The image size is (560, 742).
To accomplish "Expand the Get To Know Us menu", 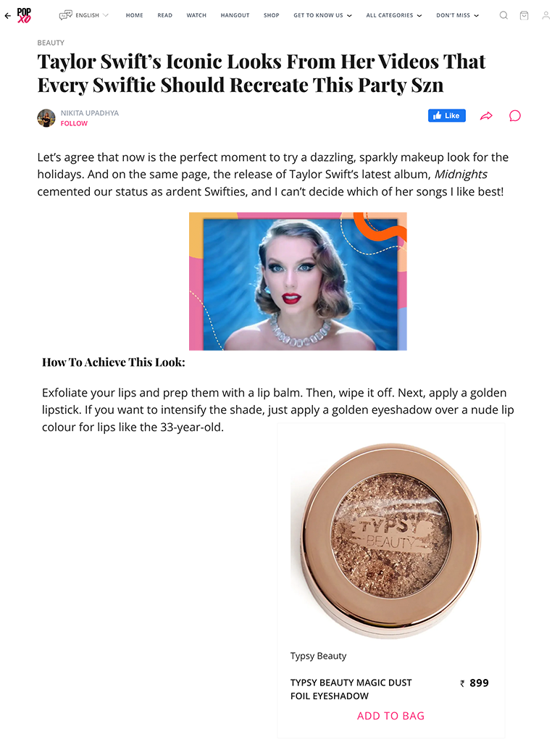I will [x=322, y=15].
